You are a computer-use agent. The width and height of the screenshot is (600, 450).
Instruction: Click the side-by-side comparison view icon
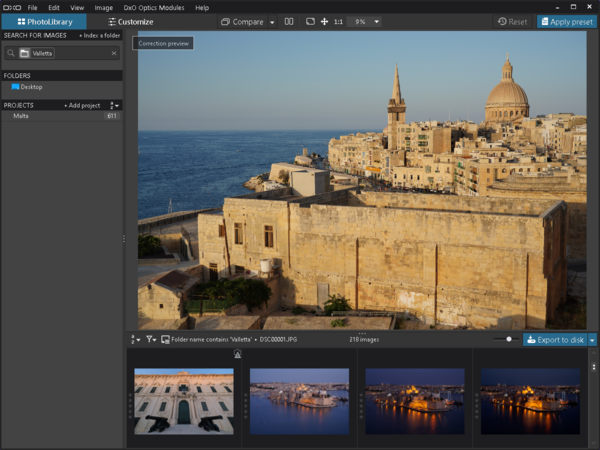(289, 21)
